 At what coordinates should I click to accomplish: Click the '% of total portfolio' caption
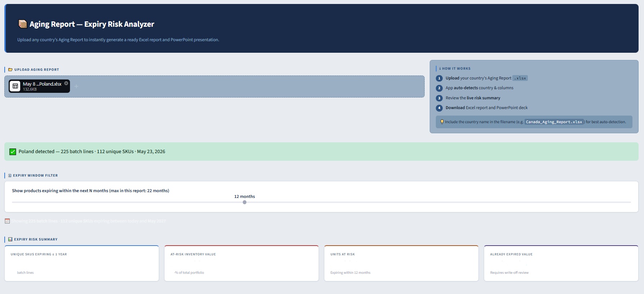coord(189,273)
